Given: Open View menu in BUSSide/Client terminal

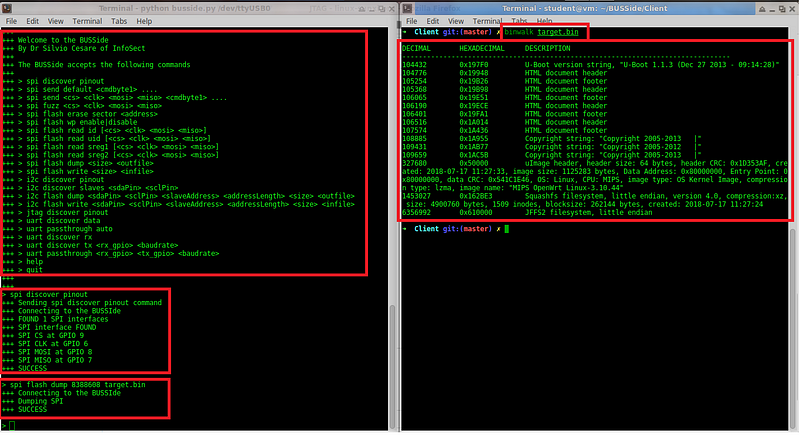Looking at the screenshot, I should click(456, 21).
